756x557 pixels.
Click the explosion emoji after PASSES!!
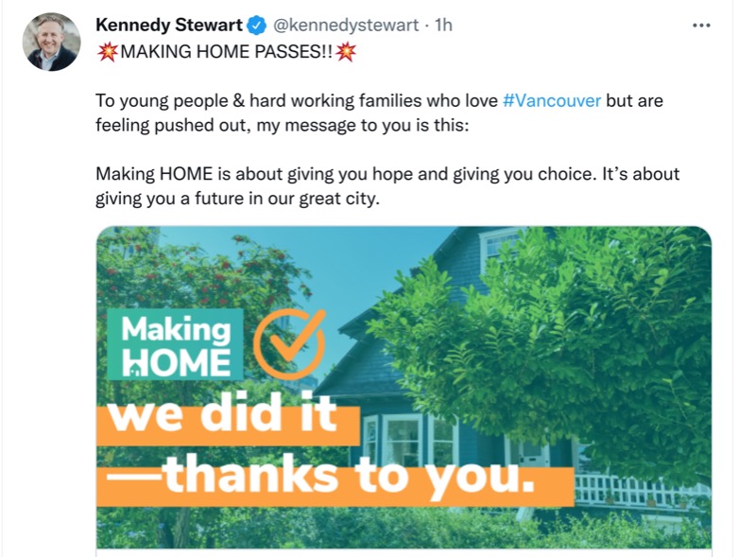(x=346, y=52)
